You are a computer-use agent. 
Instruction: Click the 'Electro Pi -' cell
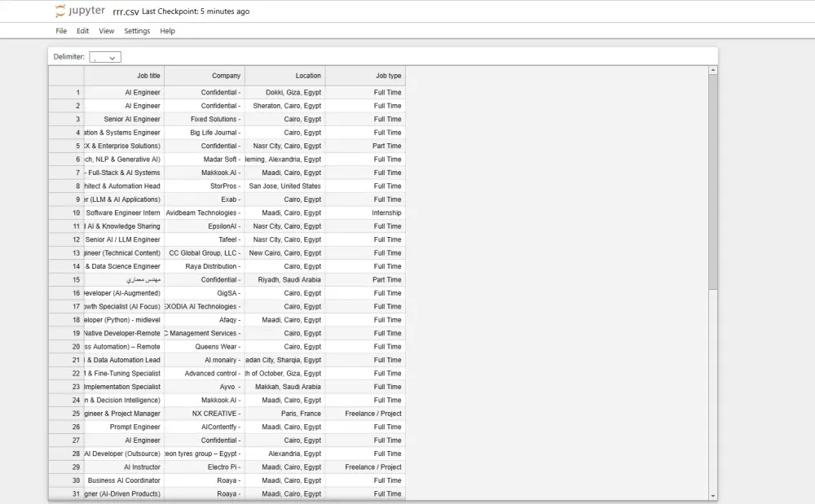click(205, 467)
